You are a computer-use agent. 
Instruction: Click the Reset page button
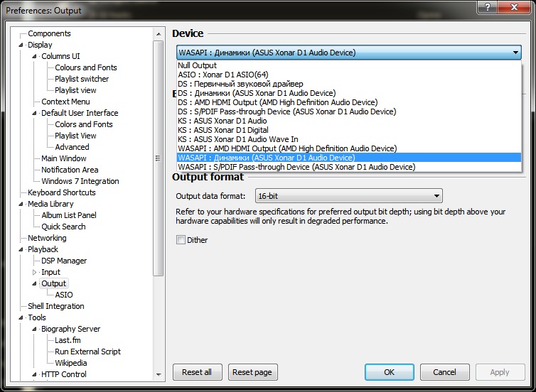252,372
